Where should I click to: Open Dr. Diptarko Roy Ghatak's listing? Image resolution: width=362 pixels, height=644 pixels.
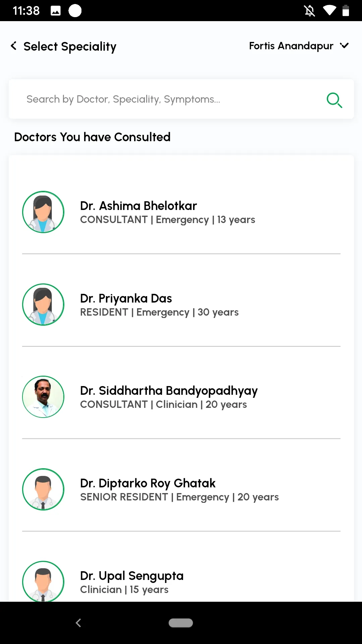coord(181,489)
